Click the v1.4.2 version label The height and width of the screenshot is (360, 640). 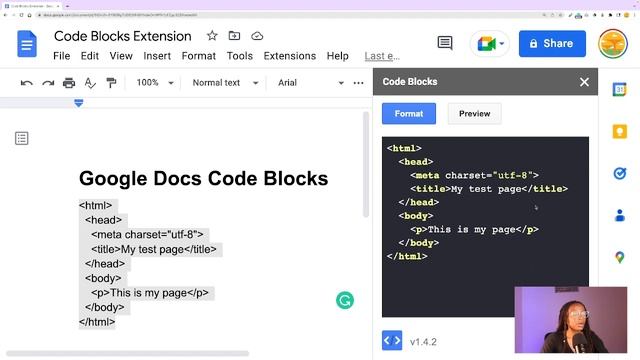pyautogui.click(x=423, y=342)
